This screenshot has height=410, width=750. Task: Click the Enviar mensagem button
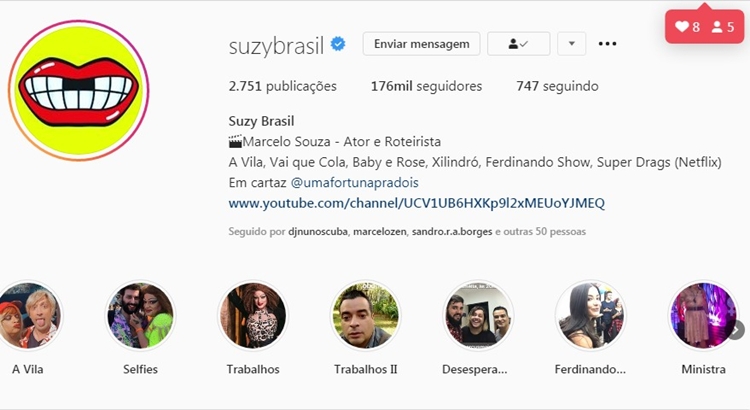coord(421,44)
